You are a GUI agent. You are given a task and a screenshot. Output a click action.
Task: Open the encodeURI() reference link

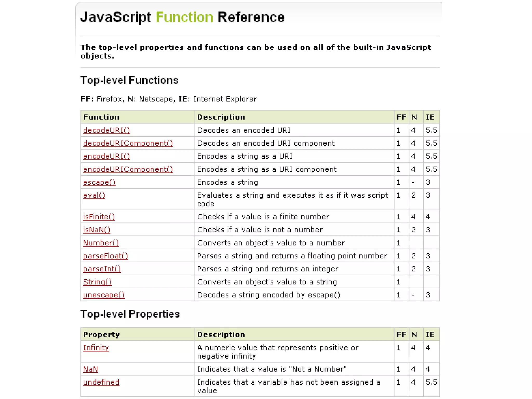[x=107, y=156]
